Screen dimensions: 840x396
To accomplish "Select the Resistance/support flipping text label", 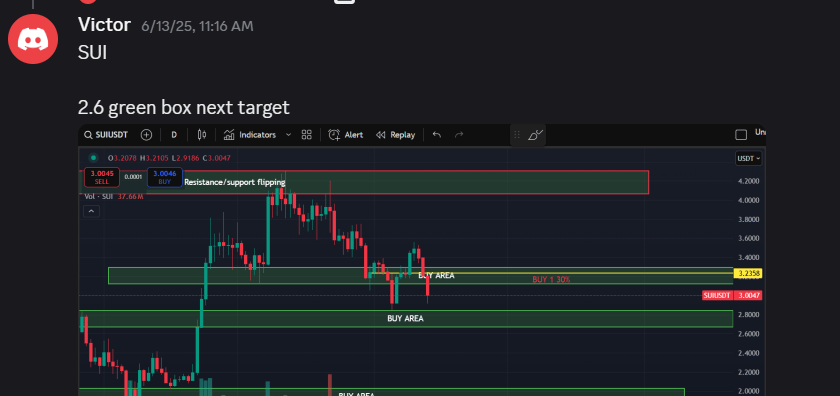I will coord(235,182).
